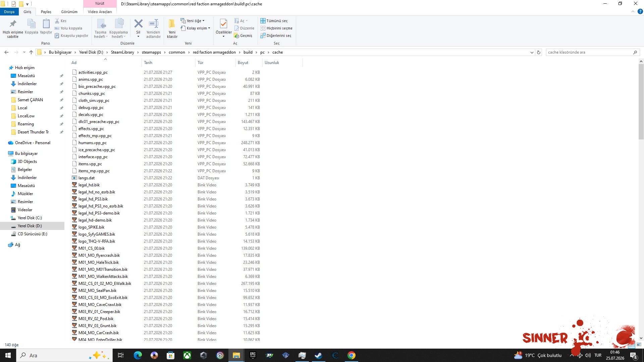Collapse the ribbon with the chevron
The height and width of the screenshot is (362, 644).
633,11
